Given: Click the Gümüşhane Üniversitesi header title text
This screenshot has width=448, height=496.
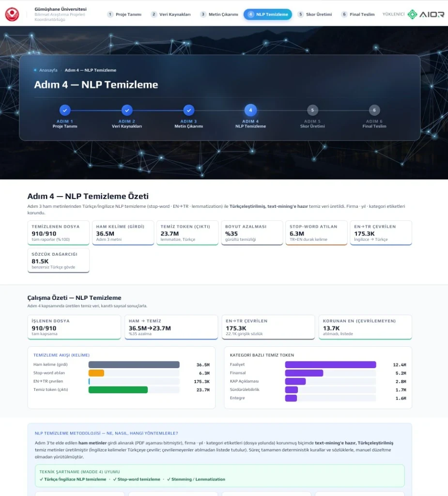Looking at the screenshot, I should tap(61, 9).
